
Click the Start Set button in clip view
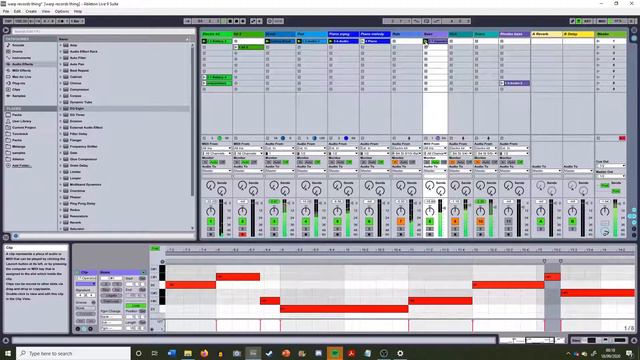[x=142, y=278]
